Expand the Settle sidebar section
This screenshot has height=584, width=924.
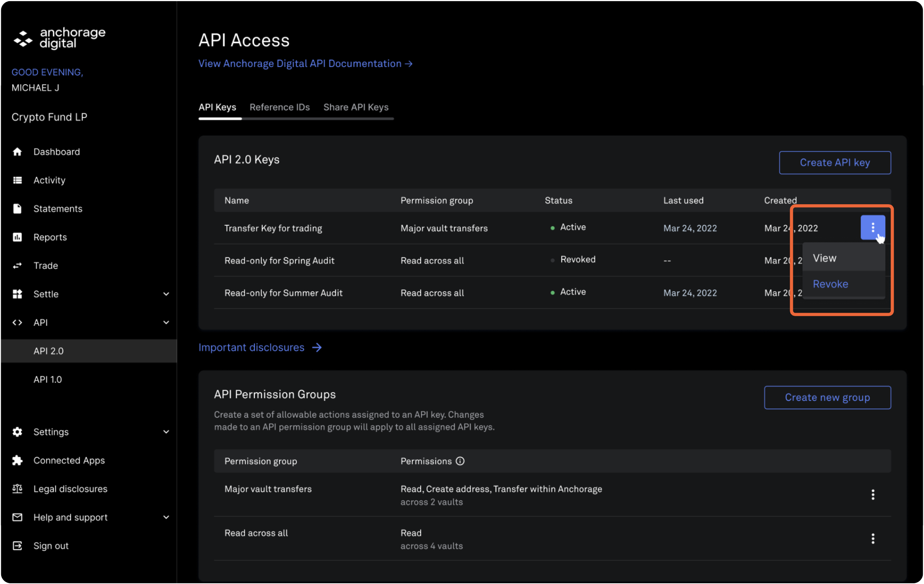pyautogui.click(x=166, y=294)
